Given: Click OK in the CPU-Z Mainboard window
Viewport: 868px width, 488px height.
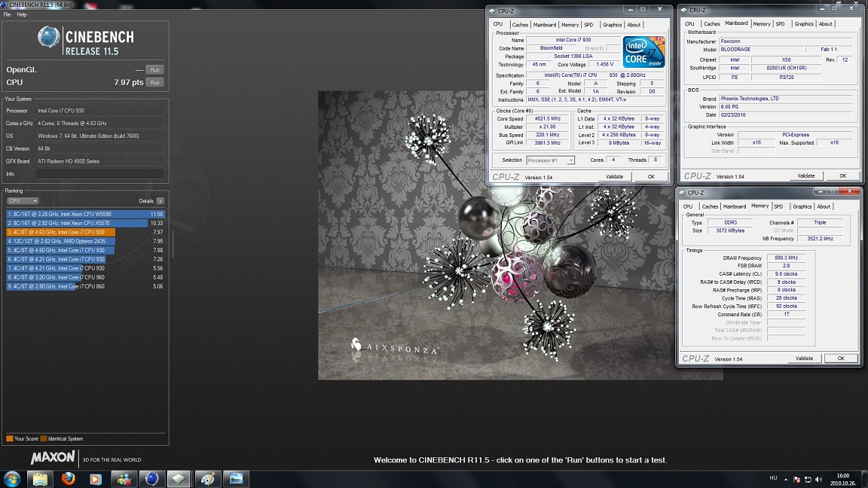Looking at the screenshot, I should [x=842, y=176].
